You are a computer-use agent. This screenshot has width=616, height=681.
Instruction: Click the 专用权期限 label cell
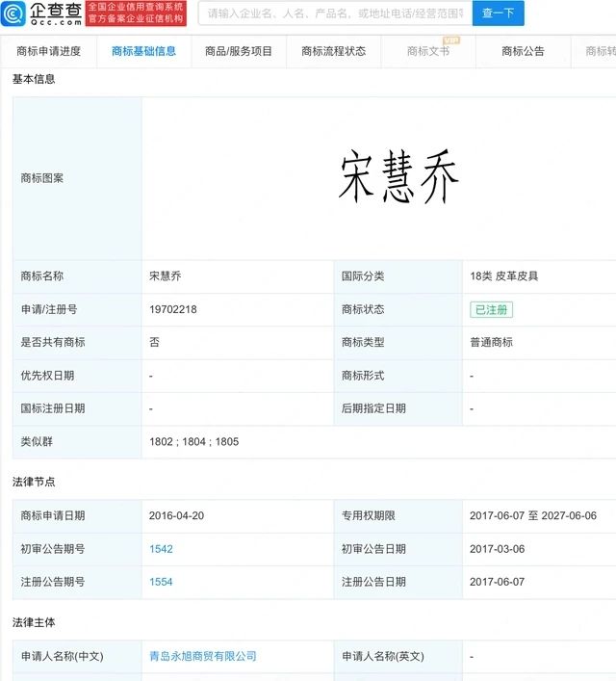click(x=398, y=516)
